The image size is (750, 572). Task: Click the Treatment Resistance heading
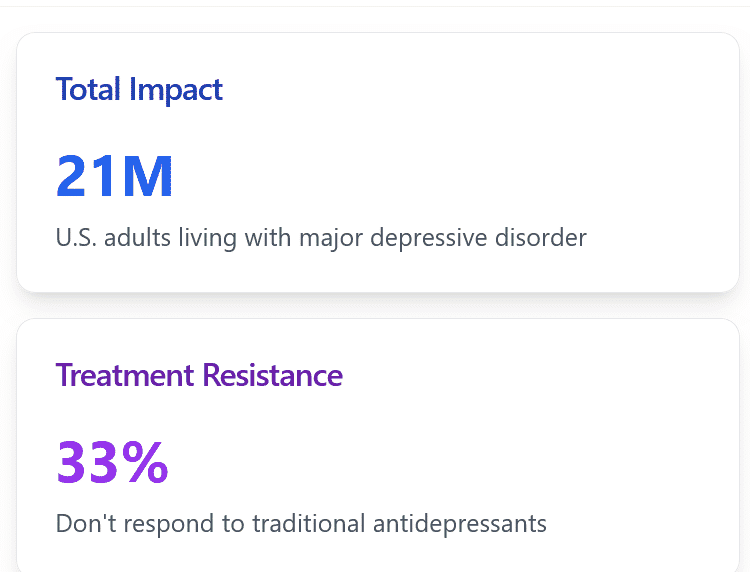click(x=199, y=374)
